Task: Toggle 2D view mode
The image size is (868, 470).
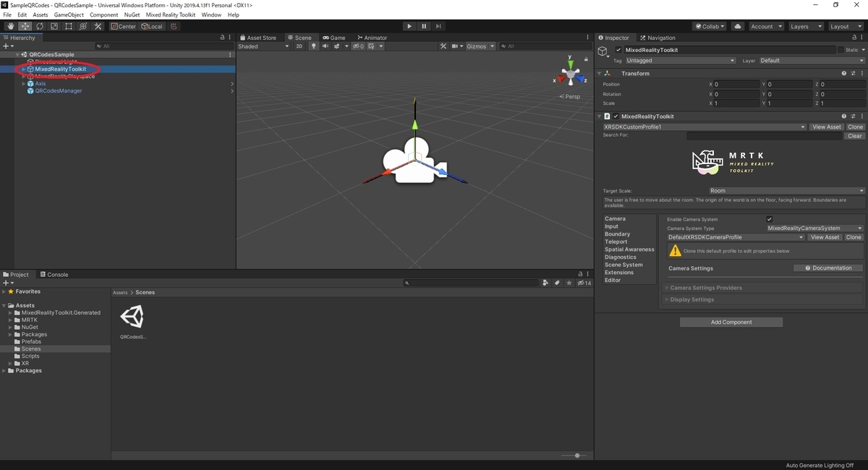Action: click(x=299, y=46)
